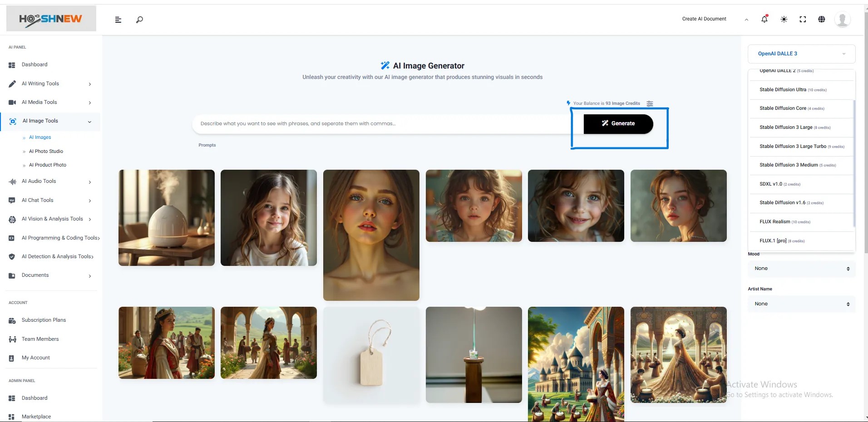Screen dimensions: 868x422
Task: Open AI Images submenu link
Action: tap(40, 137)
